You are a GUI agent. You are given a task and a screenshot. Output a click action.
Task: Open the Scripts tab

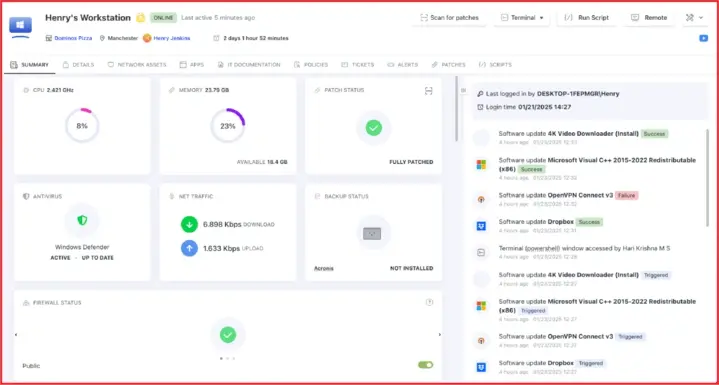(x=495, y=65)
